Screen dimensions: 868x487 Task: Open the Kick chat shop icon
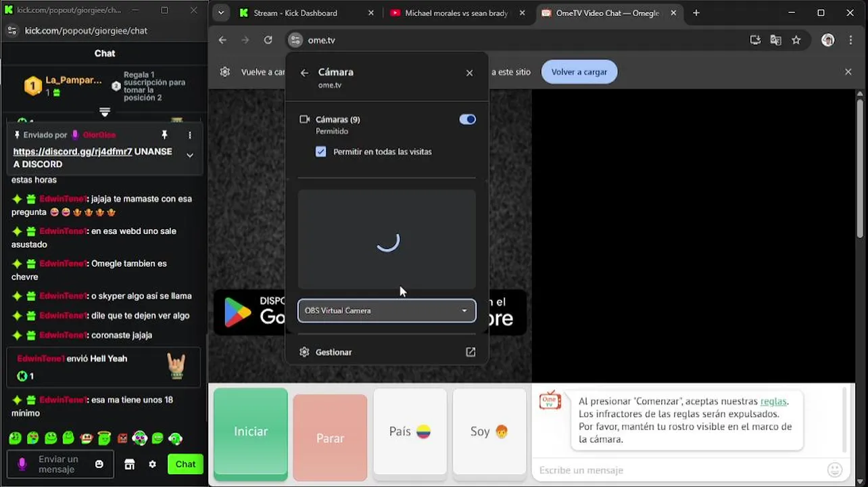point(129,464)
